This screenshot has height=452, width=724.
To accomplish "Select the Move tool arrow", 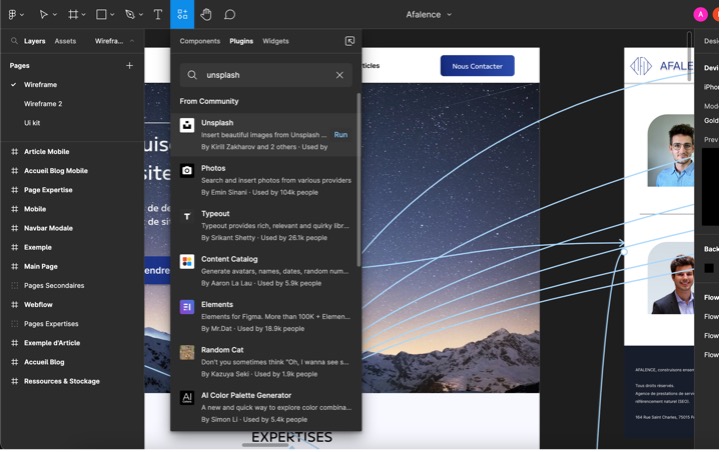I will point(43,15).
